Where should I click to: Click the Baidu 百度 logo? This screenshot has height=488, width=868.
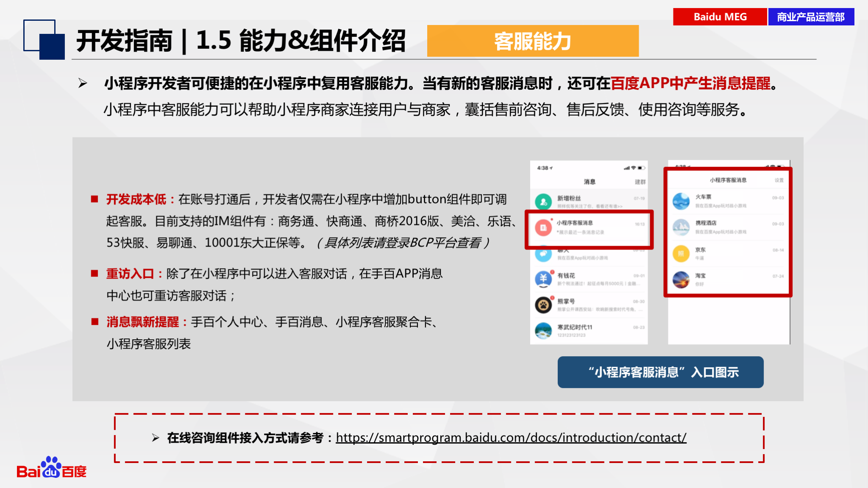51,468
